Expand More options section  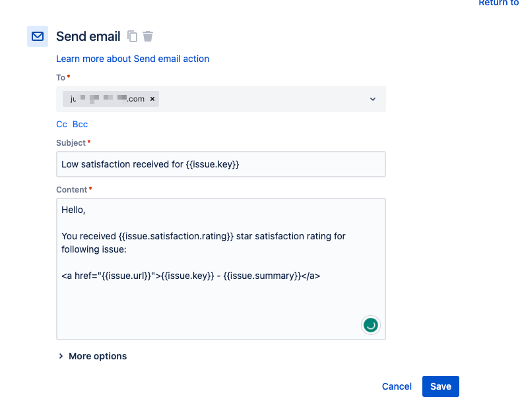click(93, 356)
